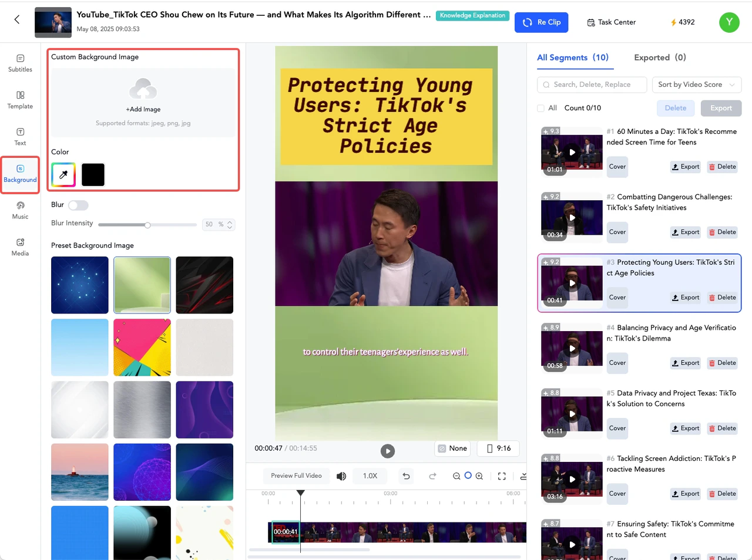Play the video preview
The width and height of the screenshot is (752, 560).
388,451
